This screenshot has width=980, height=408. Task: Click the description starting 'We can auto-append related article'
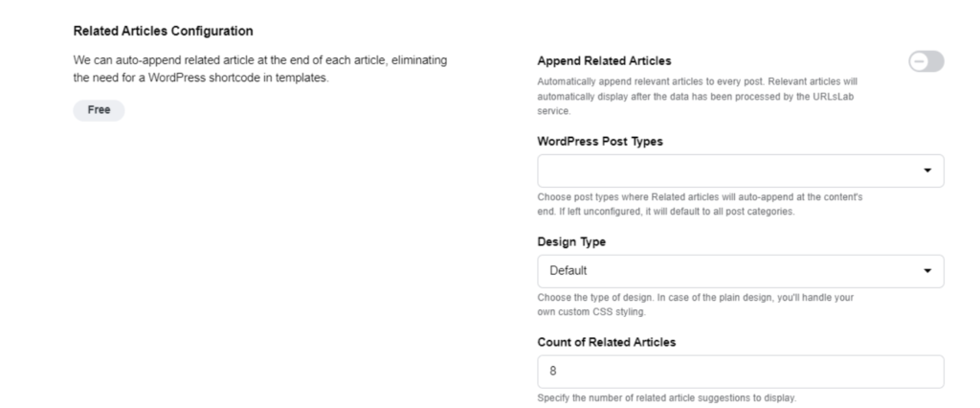point(260,70)
